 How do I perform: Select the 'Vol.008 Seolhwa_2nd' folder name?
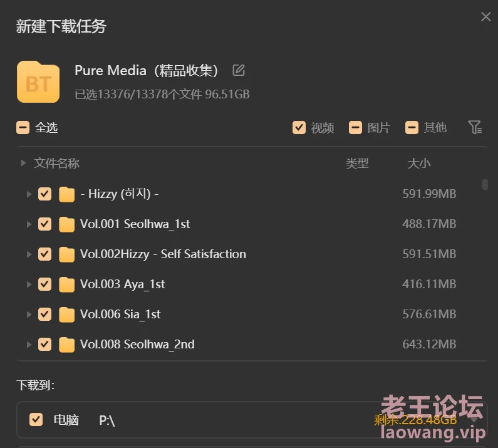point(137,344)
